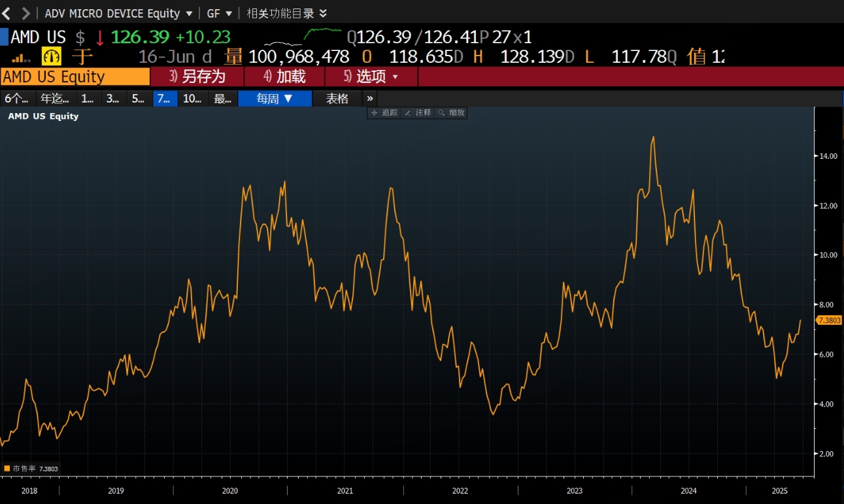
Task: Select the 年迄今 year-to-date range tab
Action: (55, 99)
